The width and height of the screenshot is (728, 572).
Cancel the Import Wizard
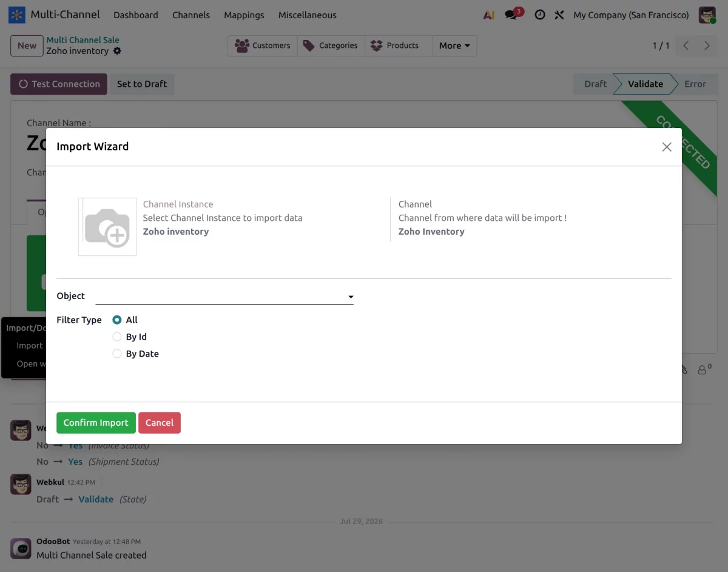(x=160, y=423)
